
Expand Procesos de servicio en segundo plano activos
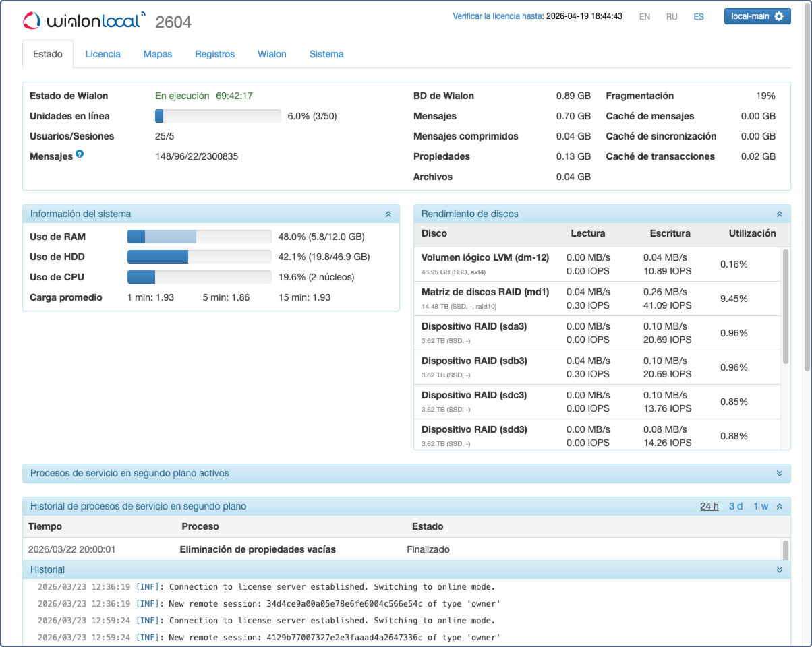click(779, 473)
